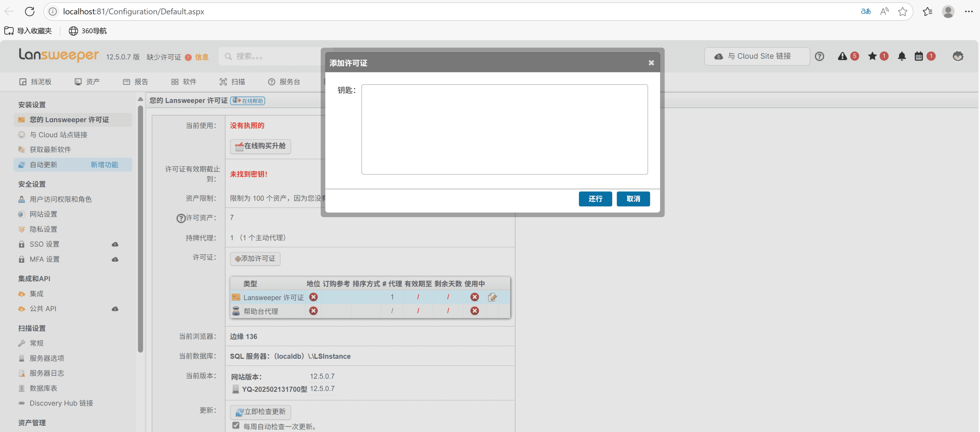Click the 与 Cloud Site 链接 button
This screenshot has width=980, height=432.
(x=757, y=56)
